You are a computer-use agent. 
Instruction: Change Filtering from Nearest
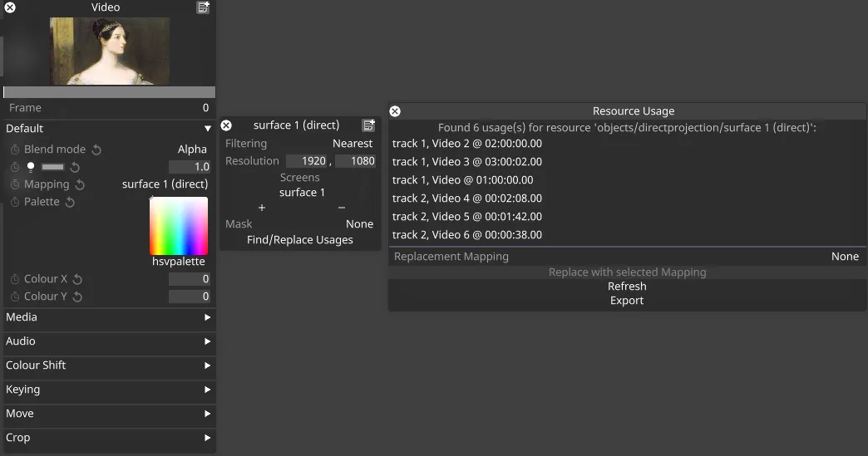353,144
